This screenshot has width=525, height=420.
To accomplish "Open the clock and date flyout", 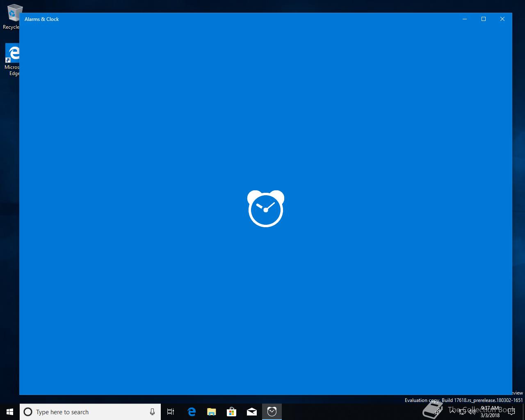I will [490, 412].
